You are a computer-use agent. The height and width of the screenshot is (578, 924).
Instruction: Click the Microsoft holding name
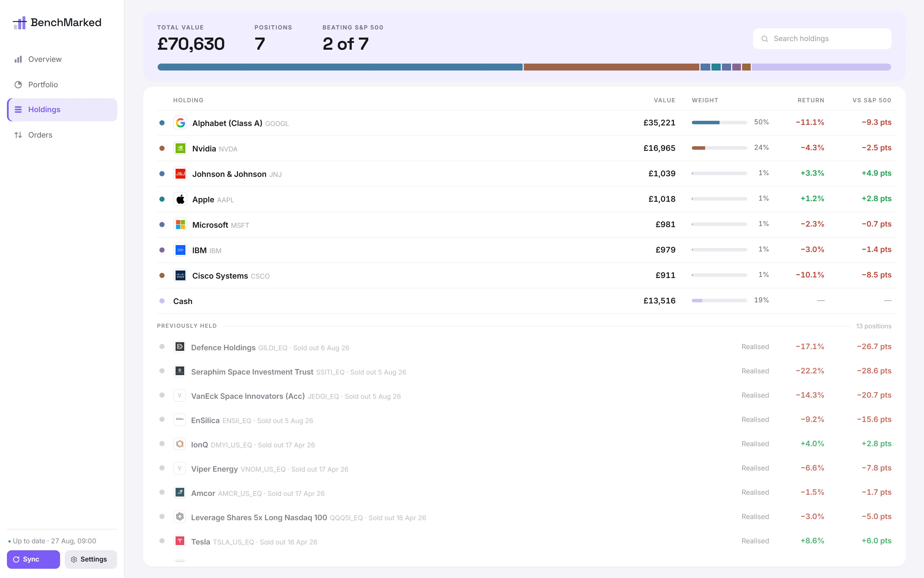tap(210, 225)
